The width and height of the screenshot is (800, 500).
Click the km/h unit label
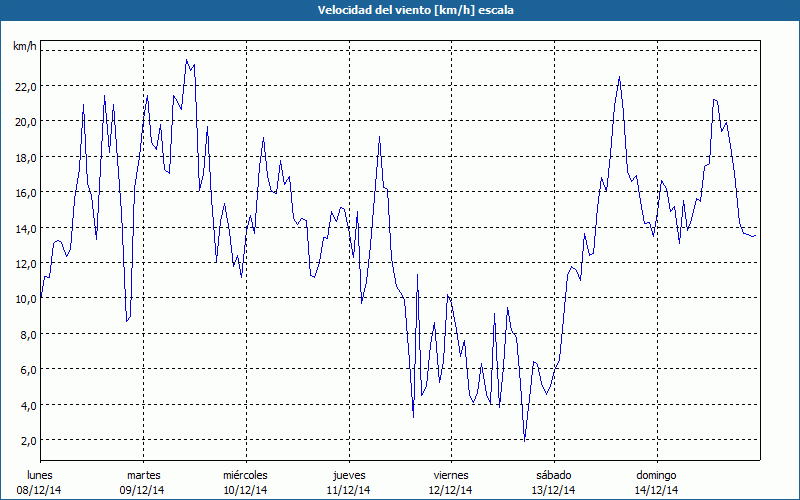coord(25,46)
